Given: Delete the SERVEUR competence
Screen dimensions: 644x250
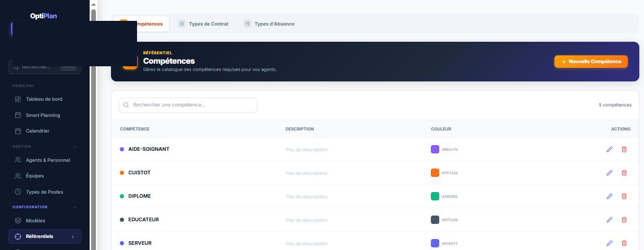Looking at the screenshot, I should click(624, 243).
